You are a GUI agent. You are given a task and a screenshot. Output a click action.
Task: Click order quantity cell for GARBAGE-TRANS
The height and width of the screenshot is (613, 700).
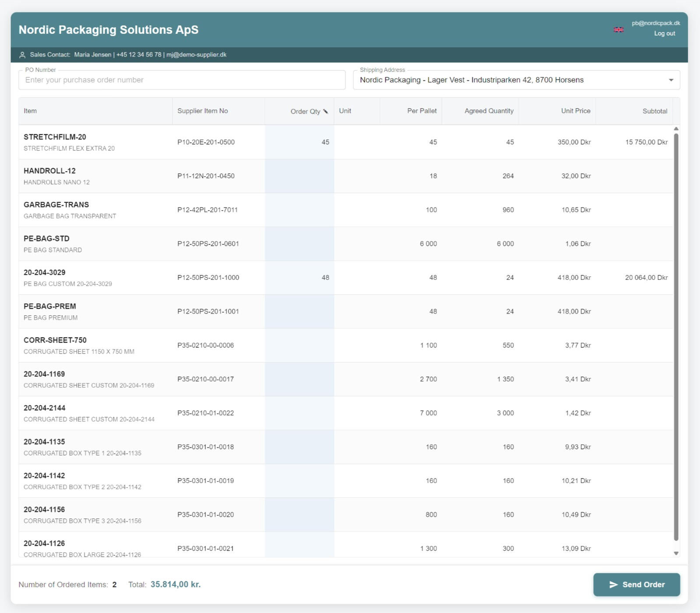point(299,210)
